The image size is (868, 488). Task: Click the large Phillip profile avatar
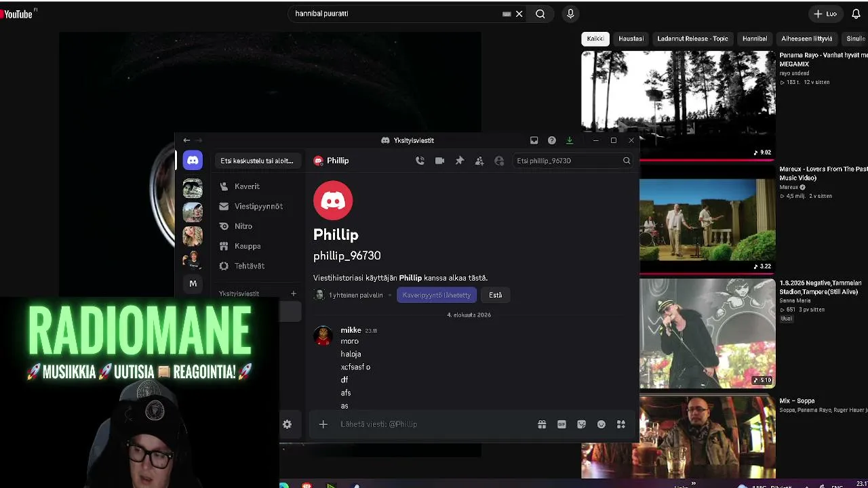[x=333, y=200]
